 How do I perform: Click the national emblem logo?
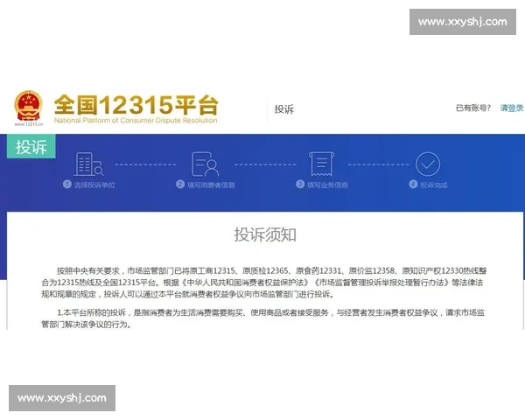[x=29, y=106]
